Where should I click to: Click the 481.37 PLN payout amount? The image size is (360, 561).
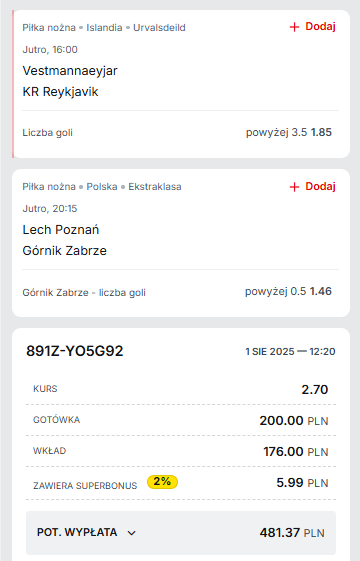pyautogui.click(x=292, y=533)
